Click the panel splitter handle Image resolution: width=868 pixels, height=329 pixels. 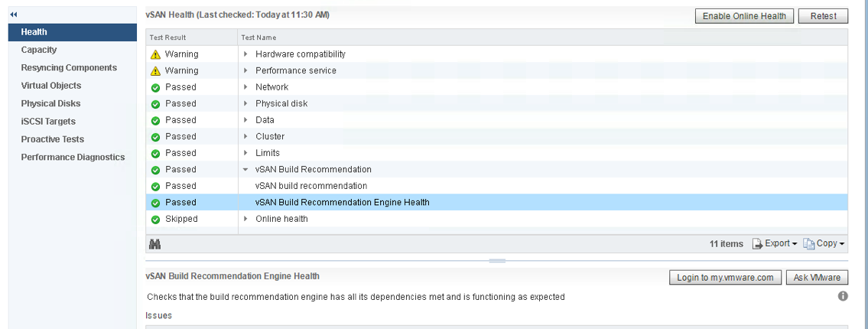(497, 261)
